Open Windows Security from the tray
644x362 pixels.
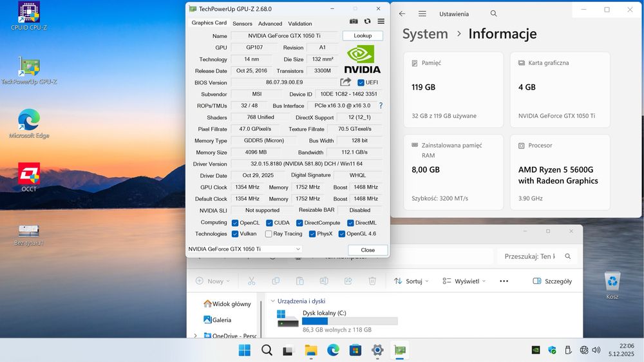pyautogui.click(x=552, y=350)
